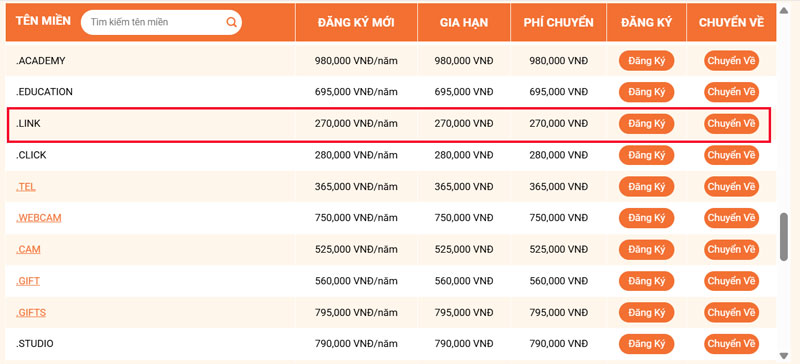Image resolution: width=800 pixels, height=364 pixels.
Task: Transfer the .LINK domain using Chuyển Về
Action: [731, 124]
